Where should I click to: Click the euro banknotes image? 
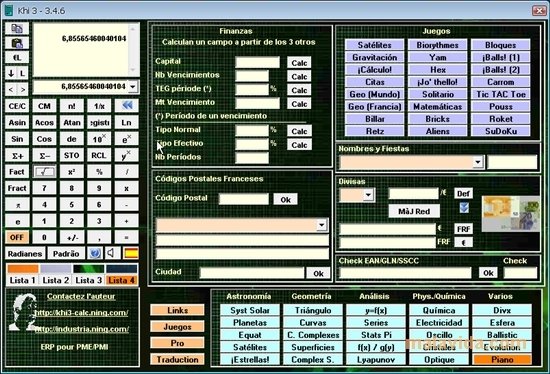[x=510, y=214]
